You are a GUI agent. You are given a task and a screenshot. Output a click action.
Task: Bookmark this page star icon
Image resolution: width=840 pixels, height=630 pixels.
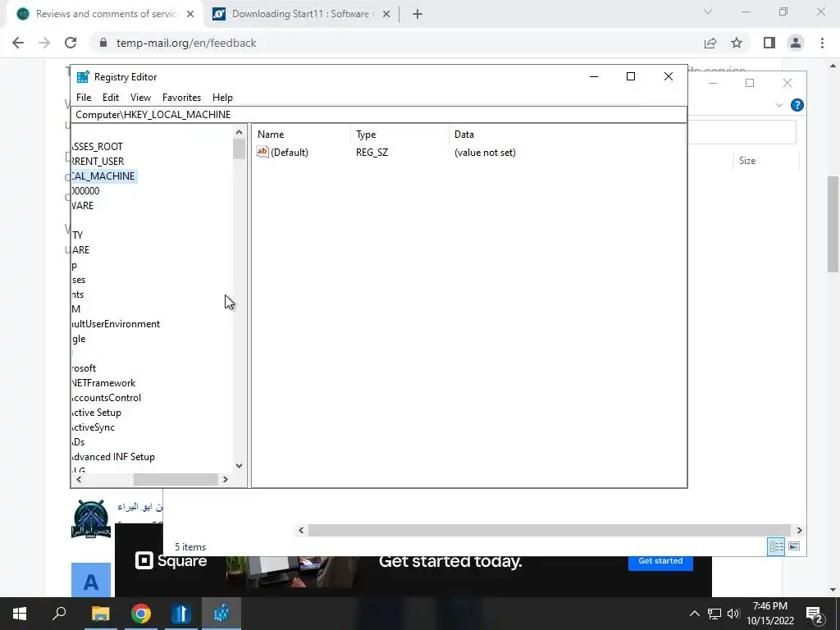[737, 43]
